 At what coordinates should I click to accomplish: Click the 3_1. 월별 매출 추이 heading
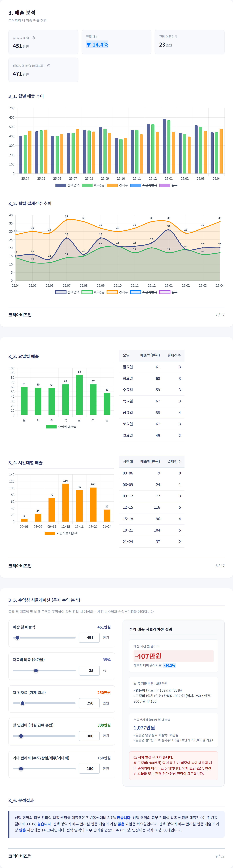pyautogui.click(x=26, y=96)
